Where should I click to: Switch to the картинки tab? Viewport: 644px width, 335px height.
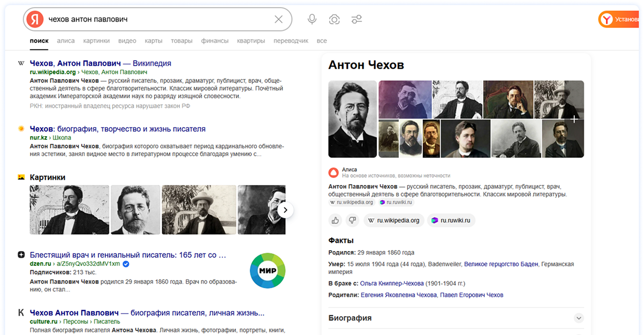[97, 41]
